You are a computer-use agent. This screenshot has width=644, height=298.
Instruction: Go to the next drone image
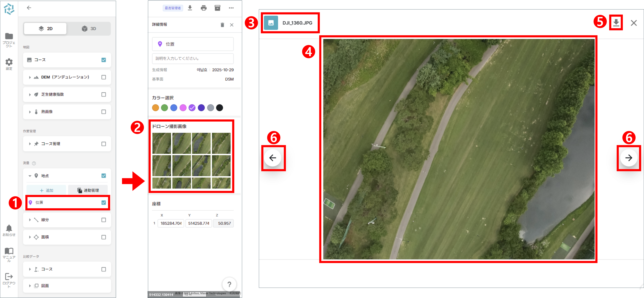pos(629,158)
